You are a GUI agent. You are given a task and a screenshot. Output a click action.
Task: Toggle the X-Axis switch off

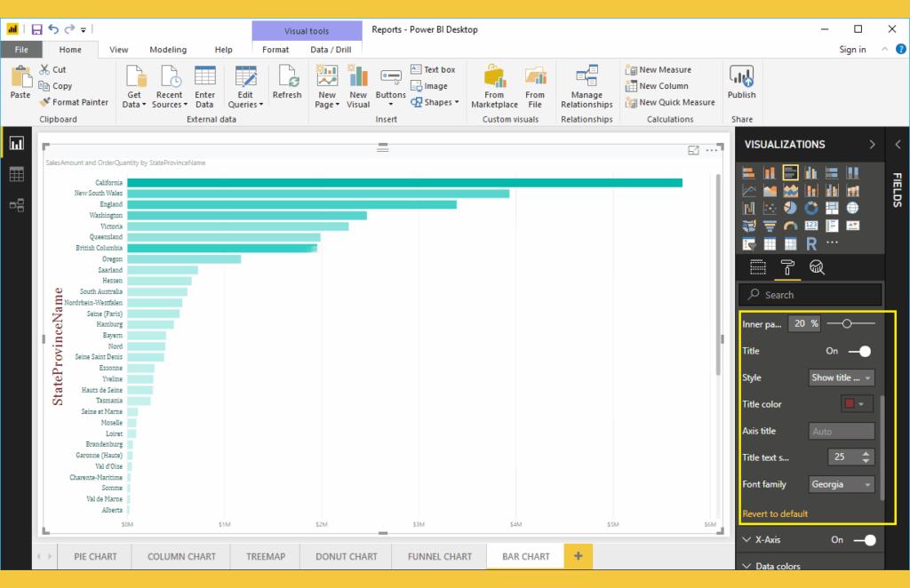coord(864,540)
